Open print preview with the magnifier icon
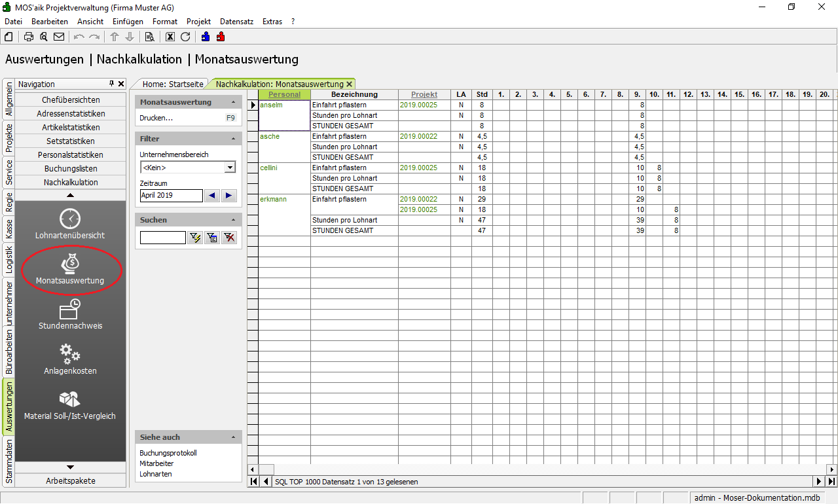 pos(44,37)
